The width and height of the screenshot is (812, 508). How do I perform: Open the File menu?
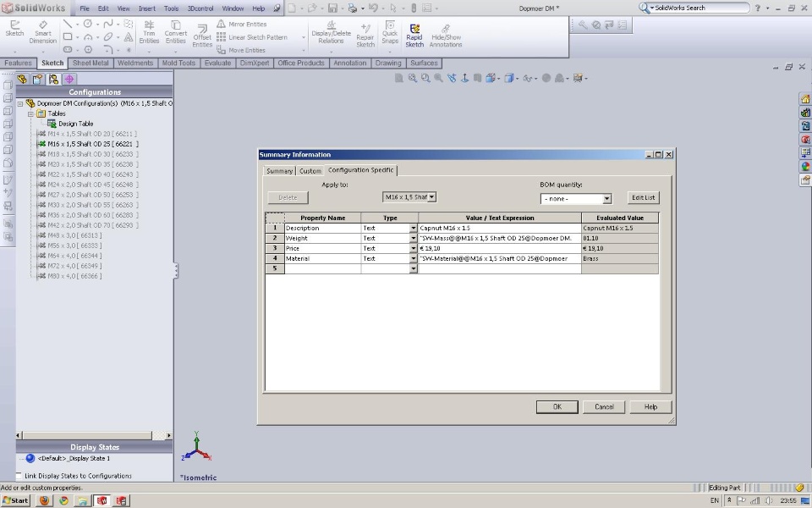click(x=85, y=8)
